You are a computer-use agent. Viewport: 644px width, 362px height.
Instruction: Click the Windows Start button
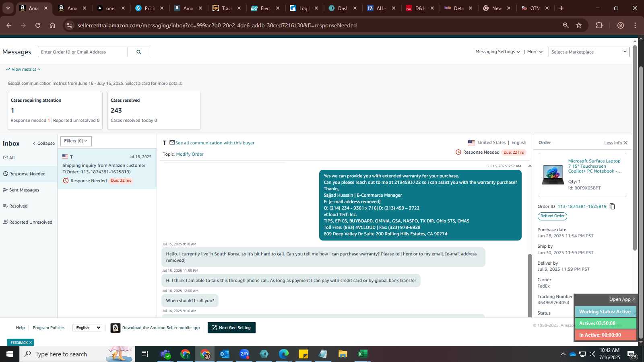click(x=10, y=354)
